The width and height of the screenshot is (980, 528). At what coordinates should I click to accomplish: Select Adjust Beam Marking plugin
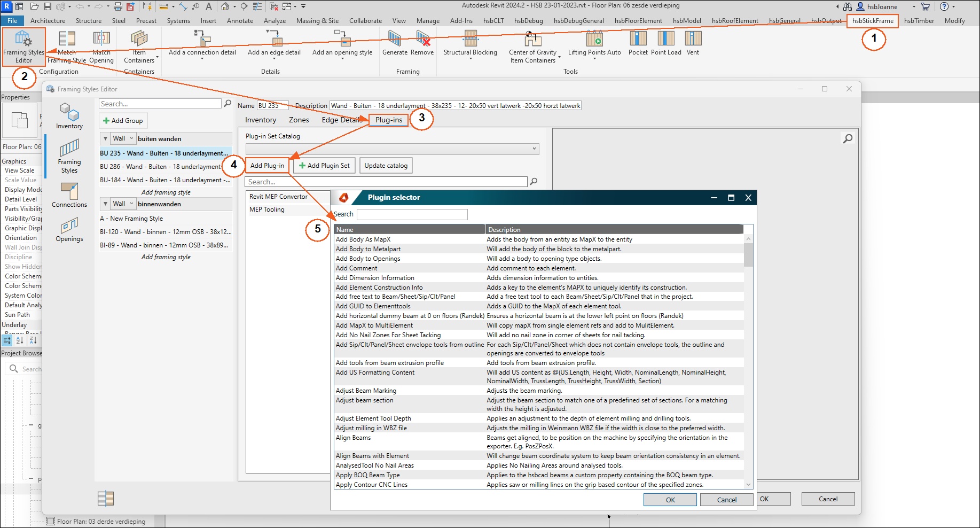click(539, 391)
